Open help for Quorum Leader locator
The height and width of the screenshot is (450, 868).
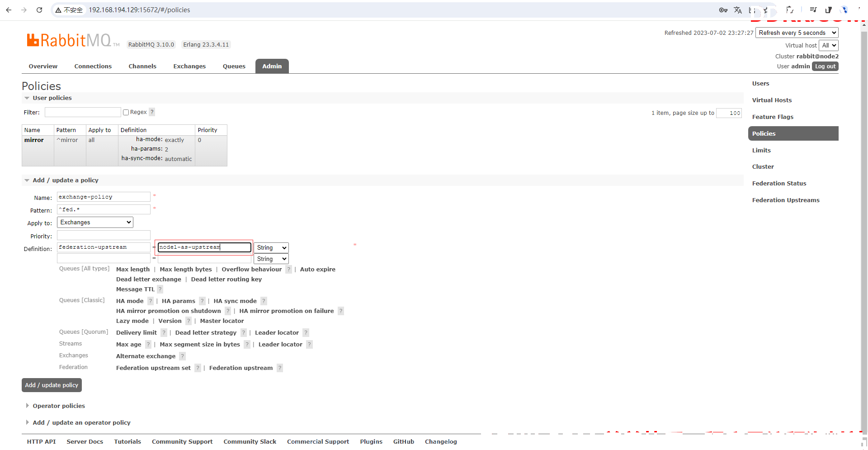click(306, 332)
